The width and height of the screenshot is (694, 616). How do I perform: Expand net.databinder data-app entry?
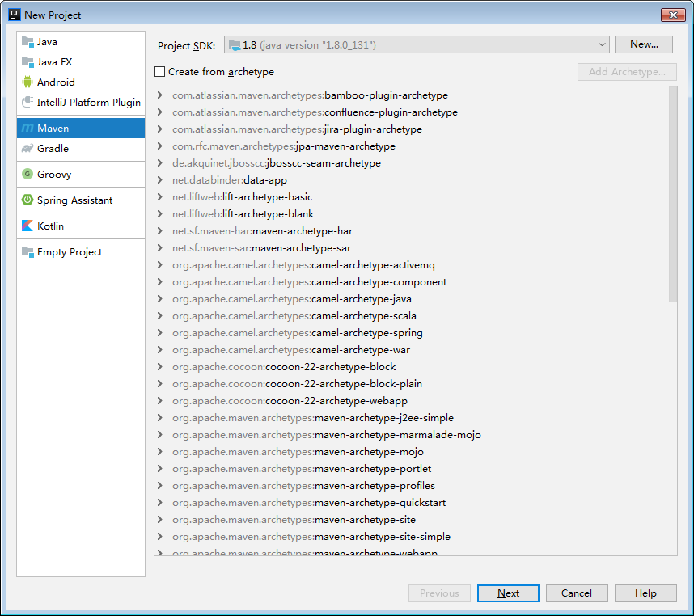160,180
